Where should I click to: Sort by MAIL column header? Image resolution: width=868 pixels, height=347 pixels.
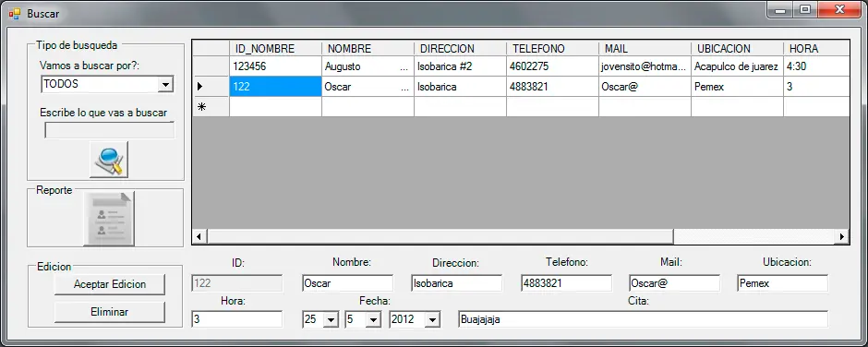(645, 49)
